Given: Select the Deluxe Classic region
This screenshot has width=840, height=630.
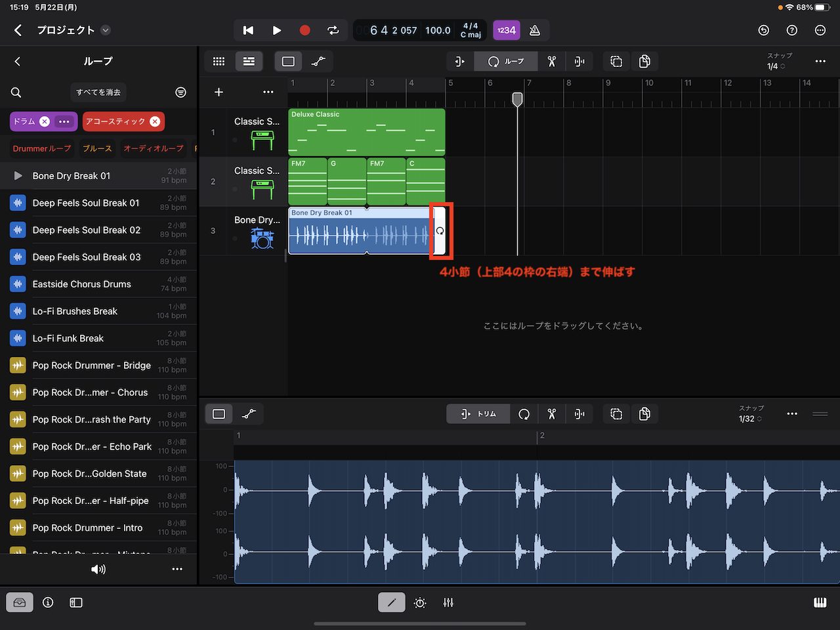Looking at the screenshot, I should 367,132.
